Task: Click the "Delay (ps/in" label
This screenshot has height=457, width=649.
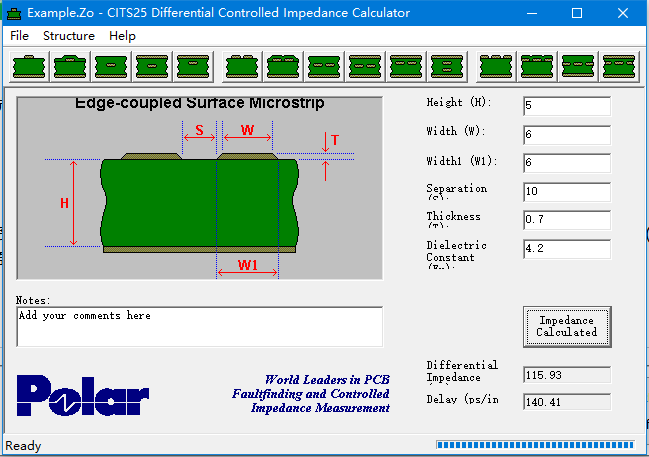Action: tap(462, 399)
